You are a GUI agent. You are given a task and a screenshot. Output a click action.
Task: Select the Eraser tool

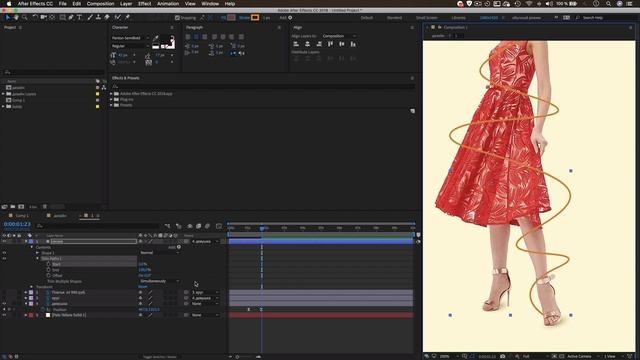point(107,18)
